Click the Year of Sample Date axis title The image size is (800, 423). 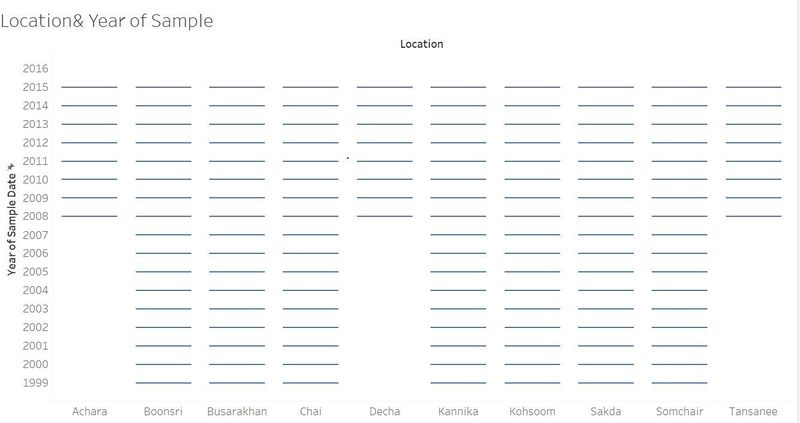[x=11, y=225]
